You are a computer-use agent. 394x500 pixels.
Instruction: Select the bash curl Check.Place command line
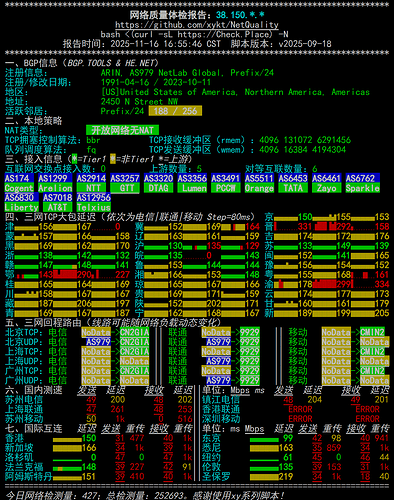click(x=194, y=34)
